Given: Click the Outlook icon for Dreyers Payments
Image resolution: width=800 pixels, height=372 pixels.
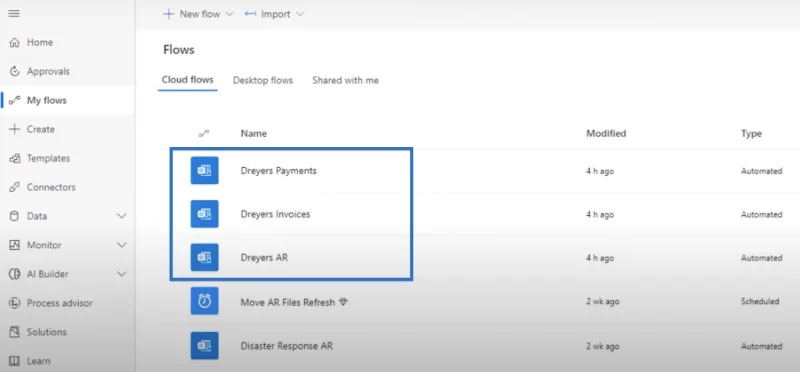Looking at the screenshot, I should (x=205, y=170).
